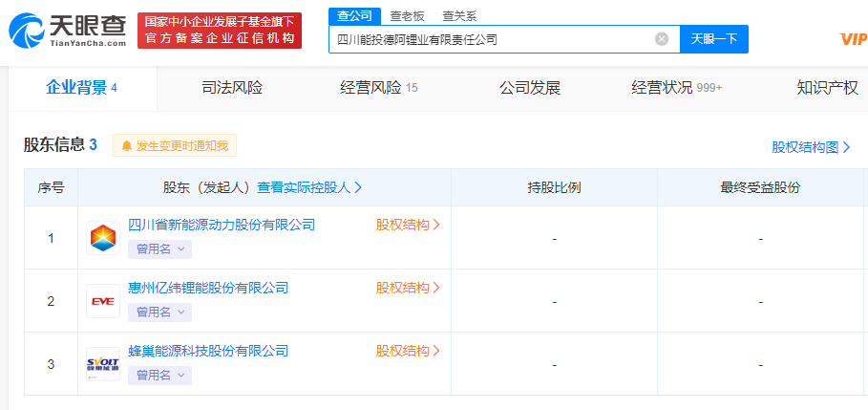The height and width of the screenshot is (410, 868).
Task: Click the SVOLT company logo
Action: pyautogui.click(x=103, y=364)
